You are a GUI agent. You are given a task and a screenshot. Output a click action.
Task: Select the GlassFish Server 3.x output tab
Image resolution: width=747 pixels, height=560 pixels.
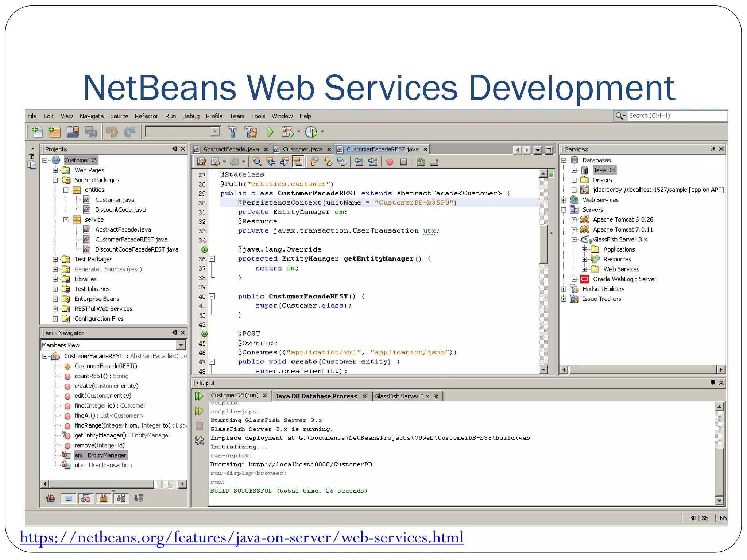(402, 396)
